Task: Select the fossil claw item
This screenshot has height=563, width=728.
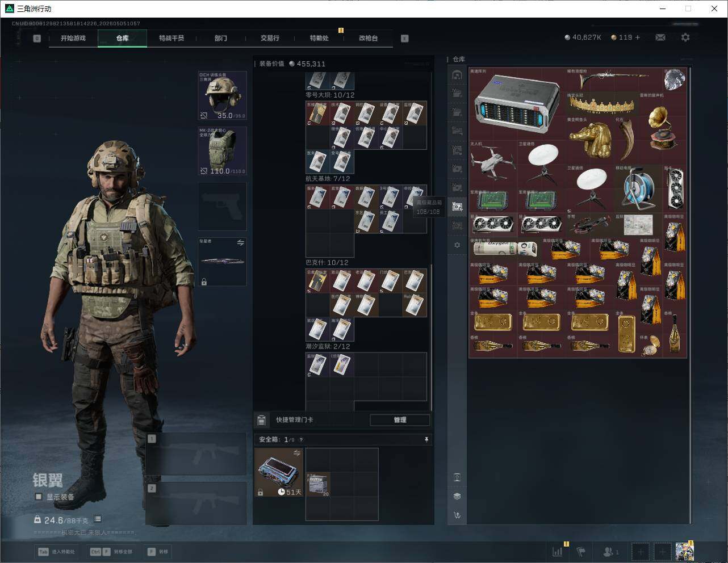Action: [x=626, y=140]
